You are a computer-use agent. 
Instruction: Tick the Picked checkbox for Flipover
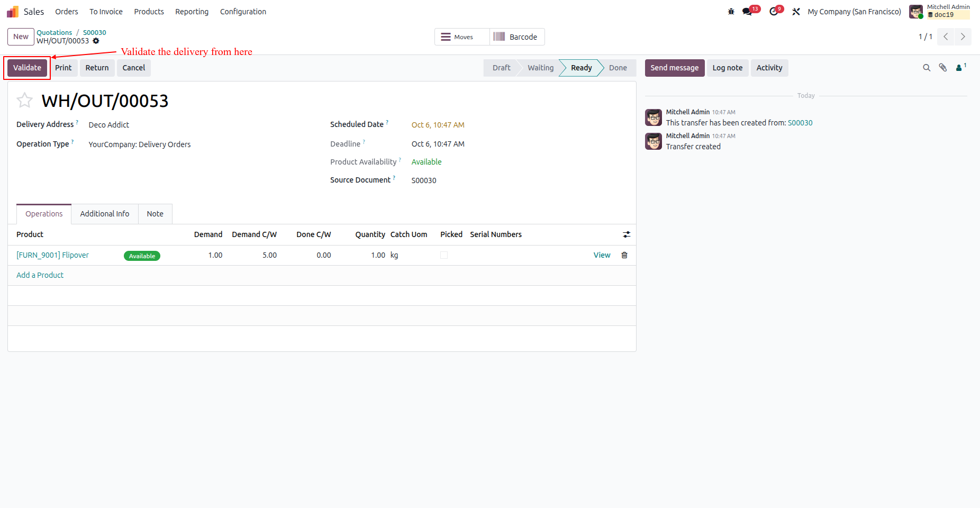[x=444, y=255]
